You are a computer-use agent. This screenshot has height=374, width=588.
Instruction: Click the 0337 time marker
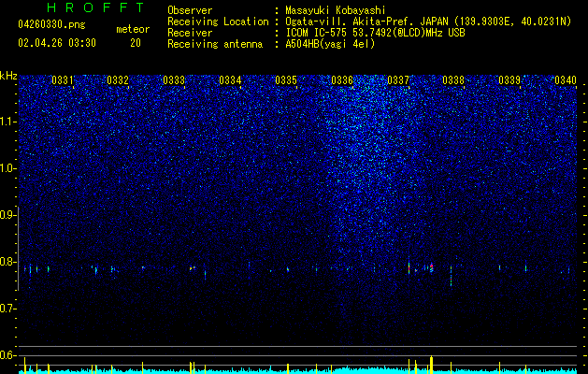[x=398, y=80]
